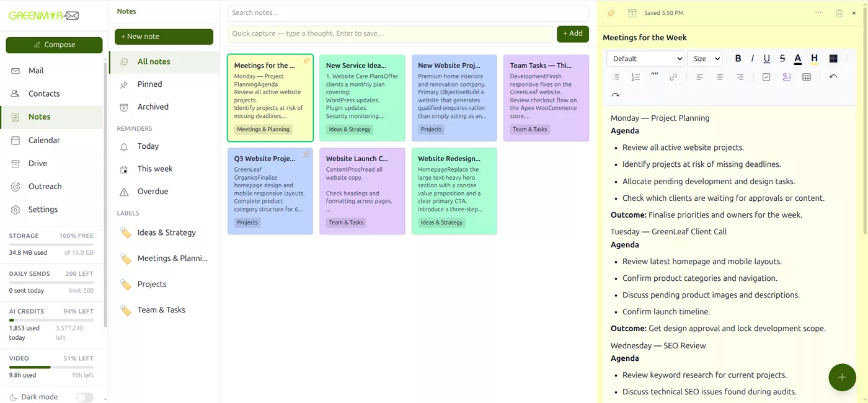Open the dark grid background color palette
This screenshot has width=868, height=403.
(833, 58)
